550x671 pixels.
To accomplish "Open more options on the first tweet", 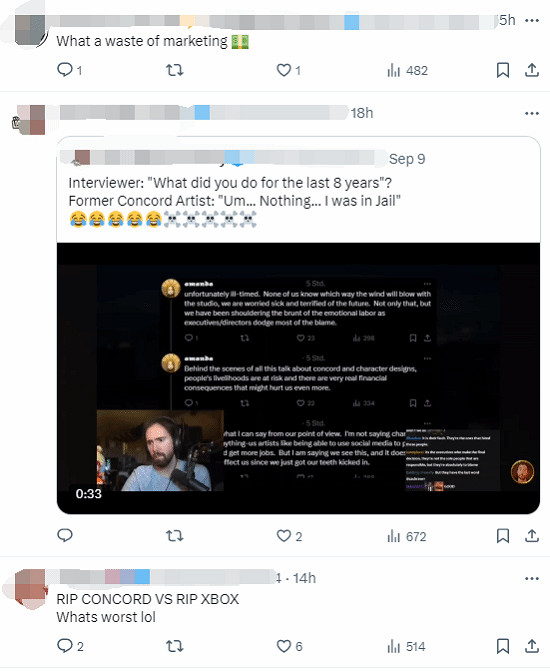I will pyautogui.click(x=532, y=21).
